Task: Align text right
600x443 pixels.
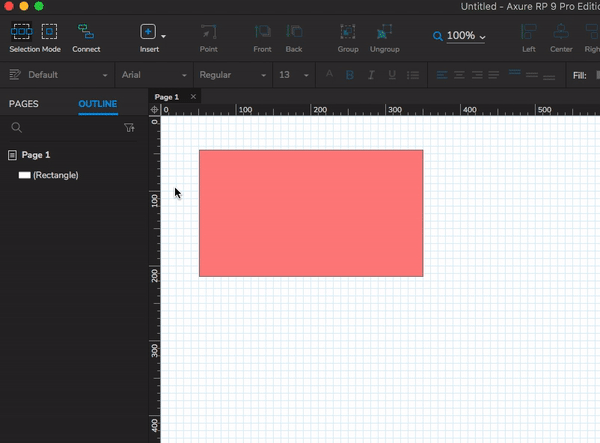Action: coord(477,75)
